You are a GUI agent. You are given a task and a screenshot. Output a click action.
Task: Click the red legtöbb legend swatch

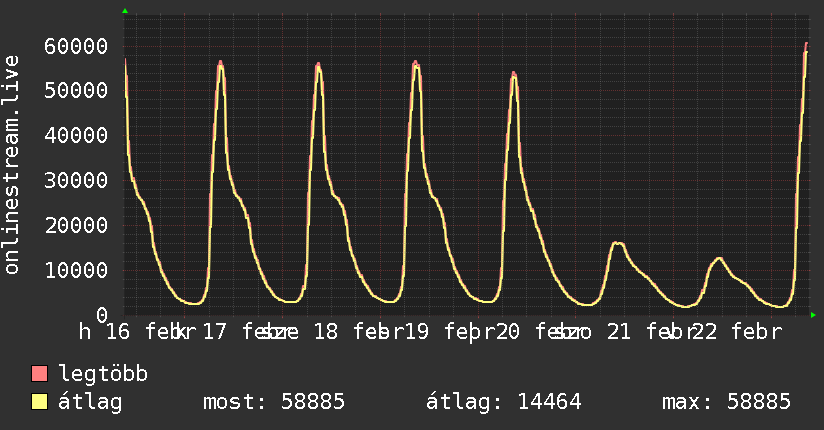40,374
